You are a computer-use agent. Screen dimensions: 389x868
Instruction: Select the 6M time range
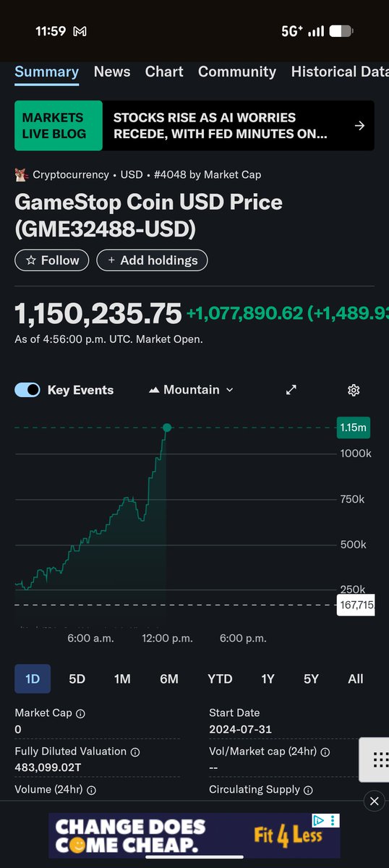169,679
